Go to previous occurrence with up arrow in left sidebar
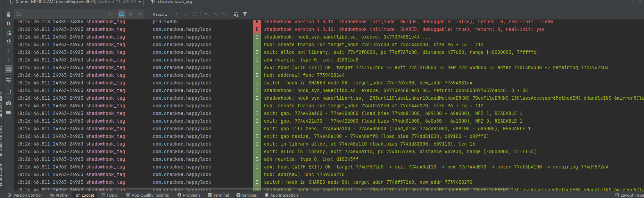 (x=9, y=51)
